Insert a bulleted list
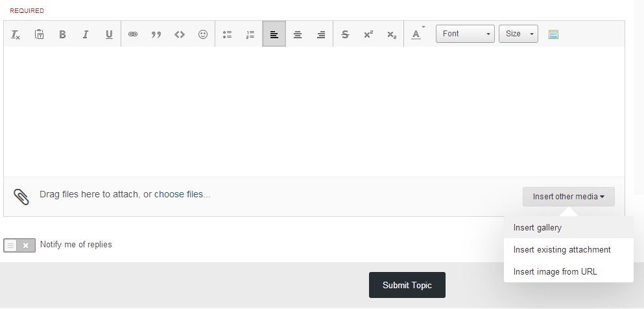Viewport: 644px width, 309px height. click(x=227, y=34)
